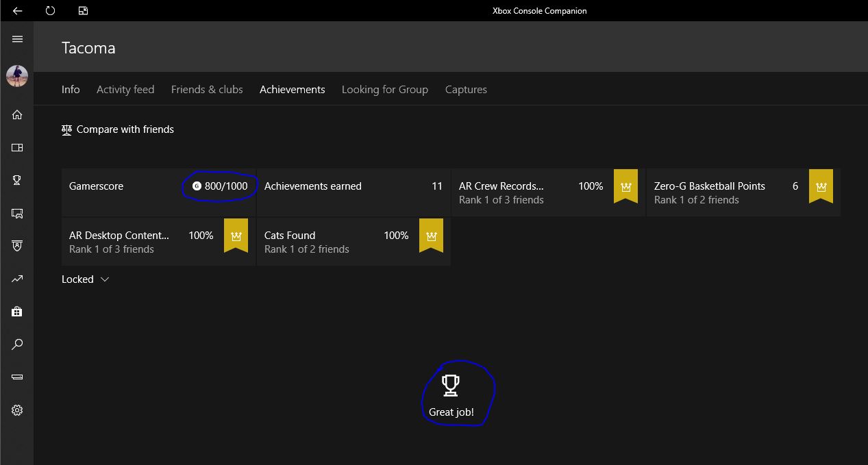Open the Search magnifier icon
This screenshot has width=868, height=465.
click(17, 344)
